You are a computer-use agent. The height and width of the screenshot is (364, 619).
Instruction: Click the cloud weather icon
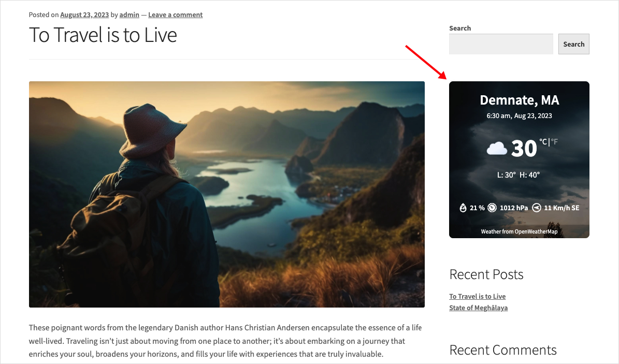point(497,149)
